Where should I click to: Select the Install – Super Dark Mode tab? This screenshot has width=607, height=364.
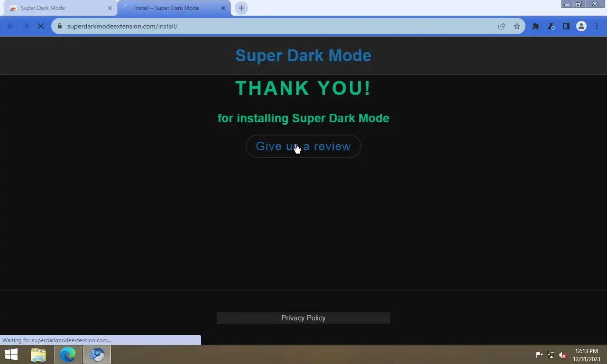point(174,8)
